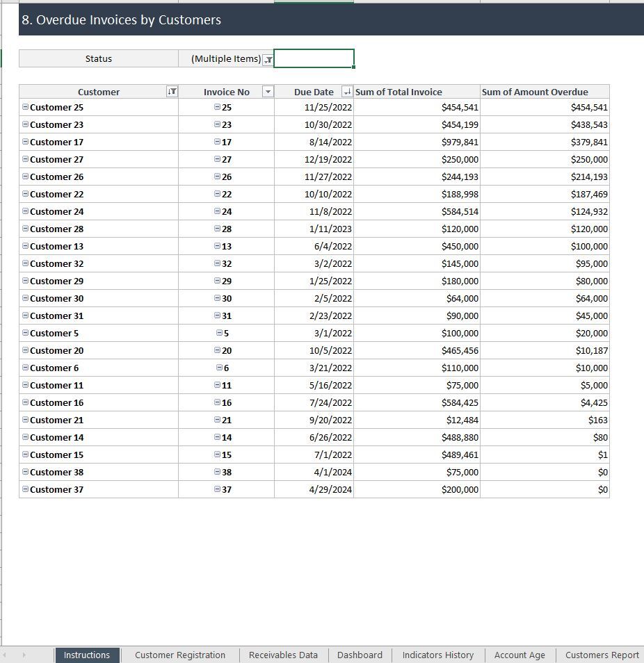The height and width of the screenshot is (663, 644).
Task: Select total invoice $584,425 cell
Action: (417, 402)
